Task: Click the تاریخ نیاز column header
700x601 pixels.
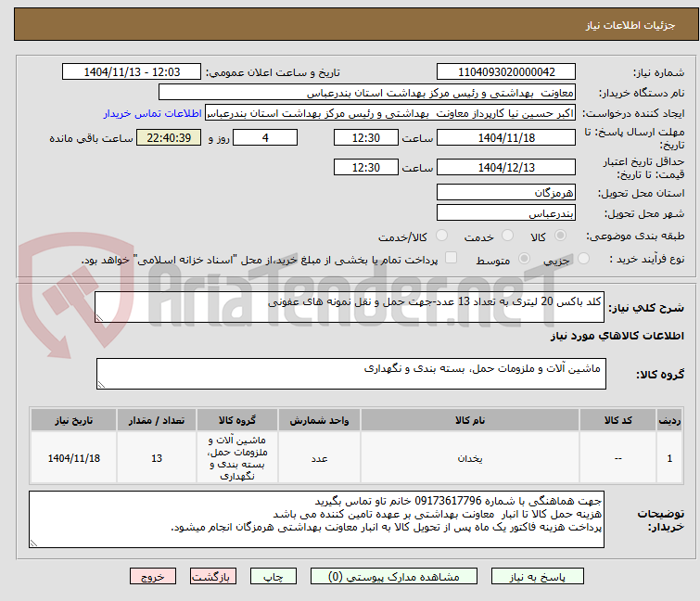Action: [73, 420]
